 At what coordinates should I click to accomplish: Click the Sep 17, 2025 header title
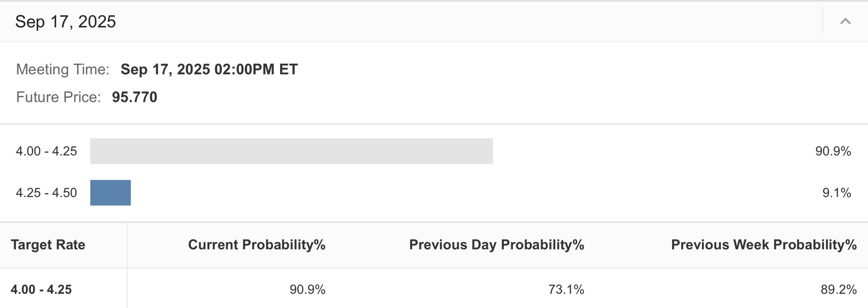pos(65,22)
